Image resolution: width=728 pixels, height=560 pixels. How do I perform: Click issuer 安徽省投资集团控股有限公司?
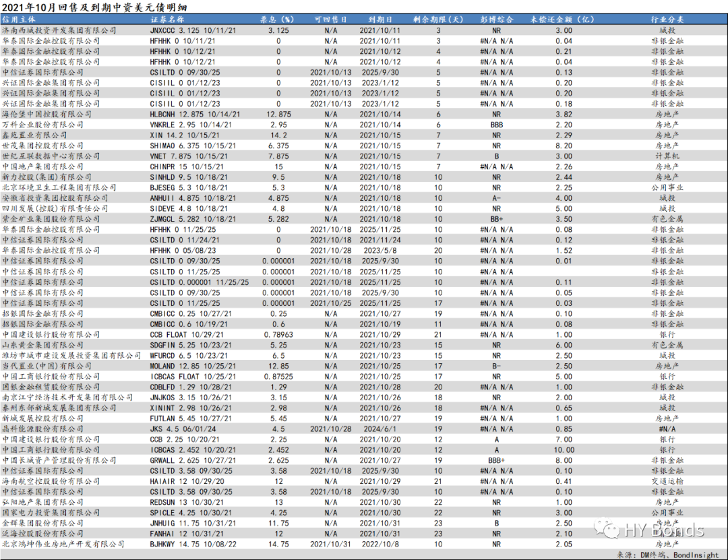click(55, 198)
